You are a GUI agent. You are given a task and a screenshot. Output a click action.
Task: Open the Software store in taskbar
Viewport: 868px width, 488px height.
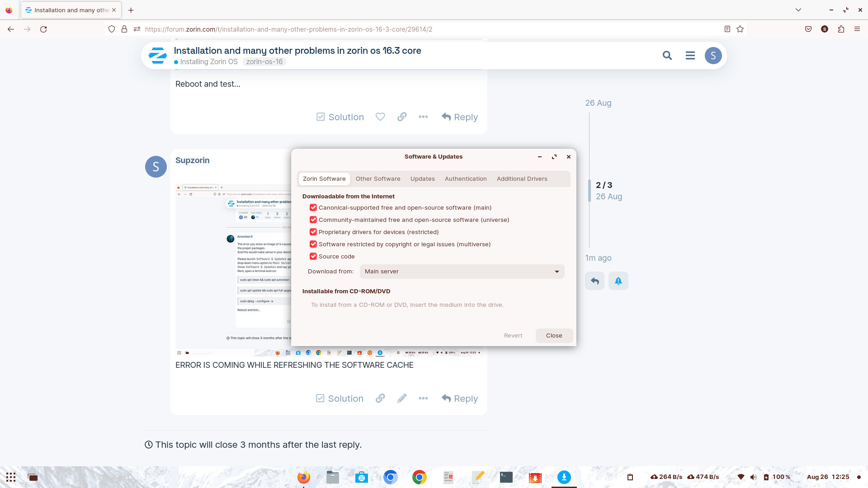pos(362,477)
